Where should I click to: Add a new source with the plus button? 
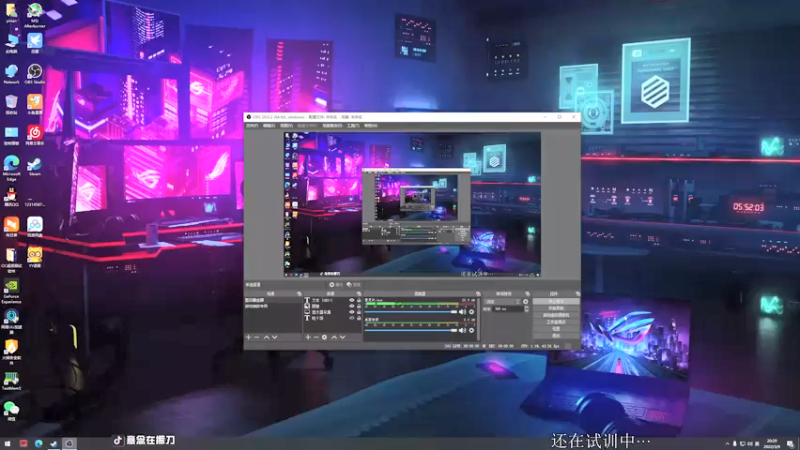coord(308,337)
